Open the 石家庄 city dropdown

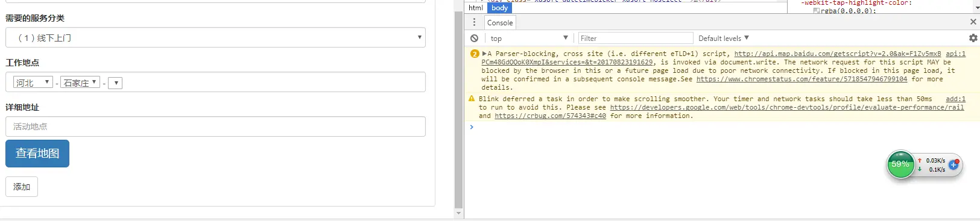click(x=80, y=82)
